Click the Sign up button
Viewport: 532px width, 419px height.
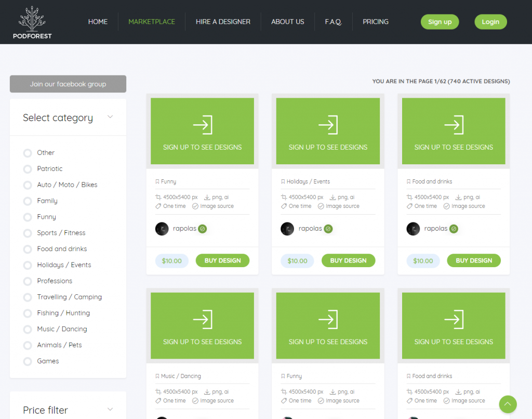(x=440, y=22)
